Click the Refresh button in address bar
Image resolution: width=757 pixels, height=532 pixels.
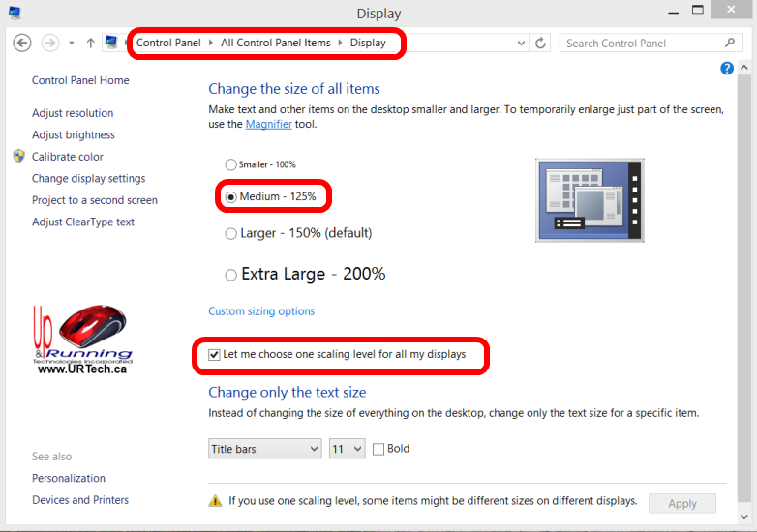coord(541,43)
